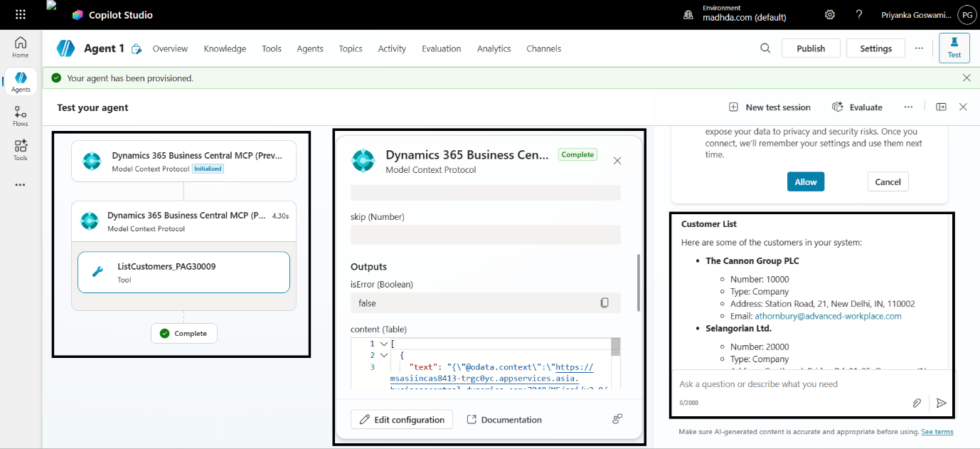
Task: Collapse line 1 of the content table code
Action: tap(383, 343)
